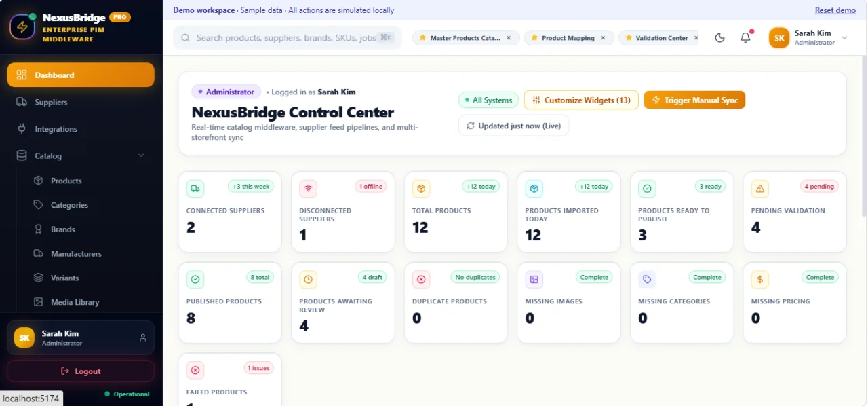Viewport: 868px width, 406px height.
Task: Click the Connected Suppliers truck icon
Action: 195,189
